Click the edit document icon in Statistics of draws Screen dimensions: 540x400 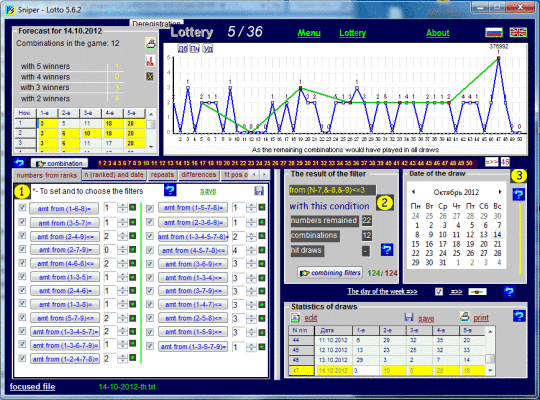coord(295,317)
